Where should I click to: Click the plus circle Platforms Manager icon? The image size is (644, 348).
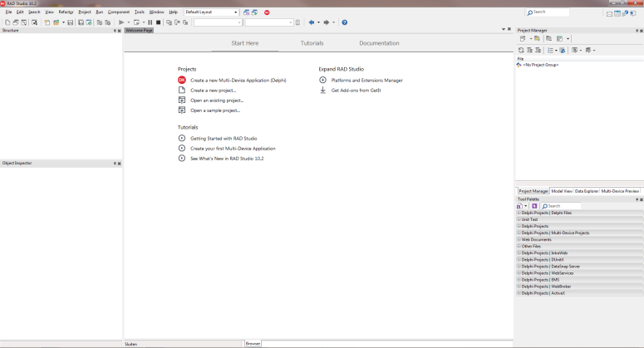pyautogui.click(x=322, y=80)
